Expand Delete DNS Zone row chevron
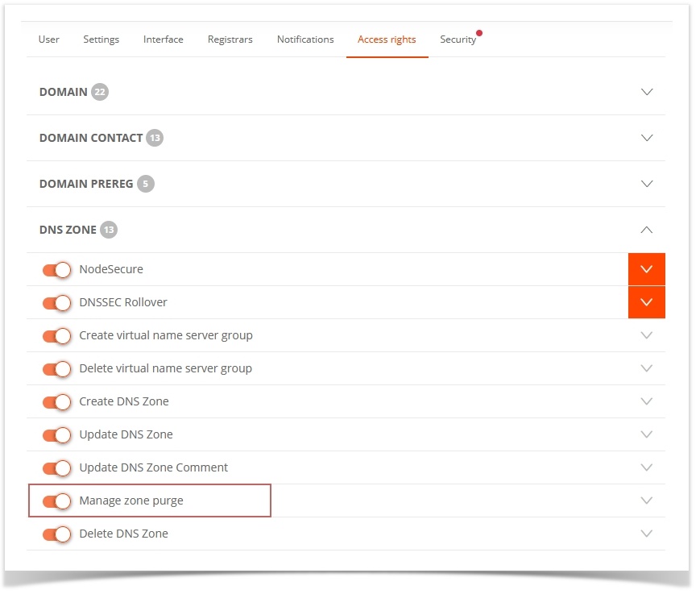700x594 pixels. pos(647,534)
